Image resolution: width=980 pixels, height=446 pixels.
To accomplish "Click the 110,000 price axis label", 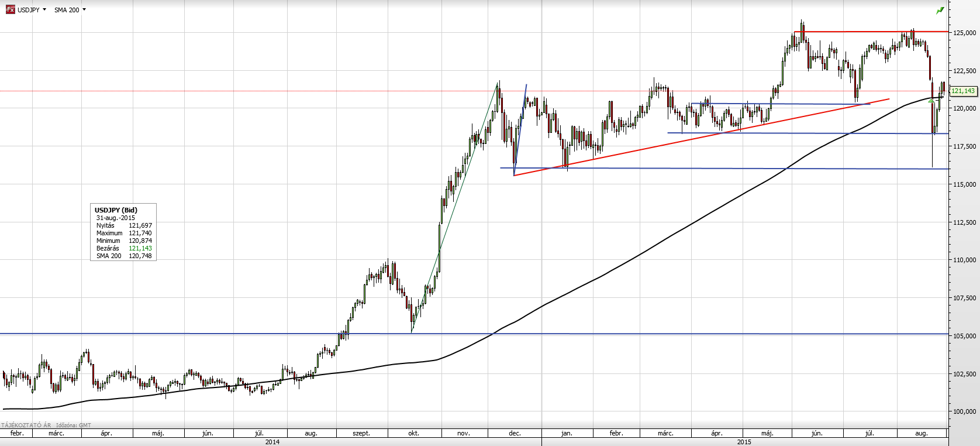I will (x=964, y=260).
